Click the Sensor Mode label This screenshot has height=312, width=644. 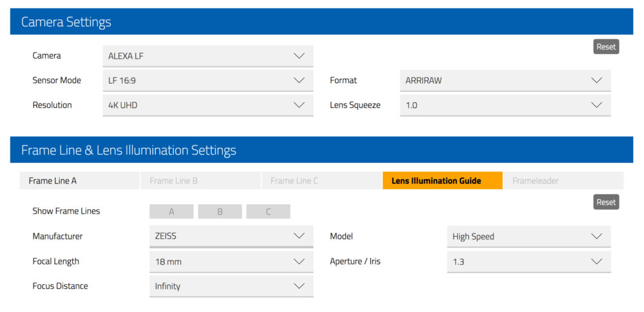coord(57,80)
